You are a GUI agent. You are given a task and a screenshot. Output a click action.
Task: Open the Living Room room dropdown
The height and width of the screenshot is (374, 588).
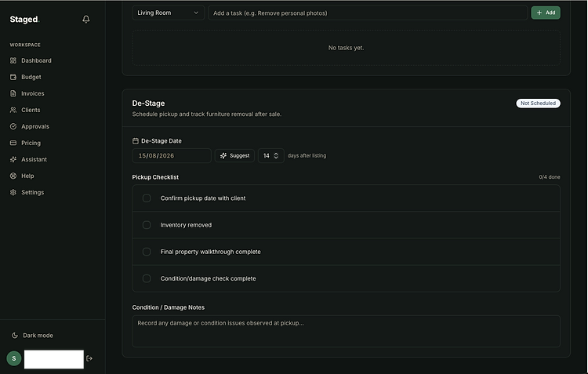(x=168, y=13)
